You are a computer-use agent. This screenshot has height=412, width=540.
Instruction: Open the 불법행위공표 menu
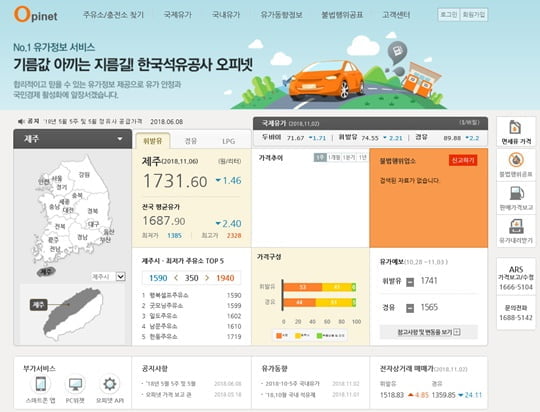click(342, 15)
